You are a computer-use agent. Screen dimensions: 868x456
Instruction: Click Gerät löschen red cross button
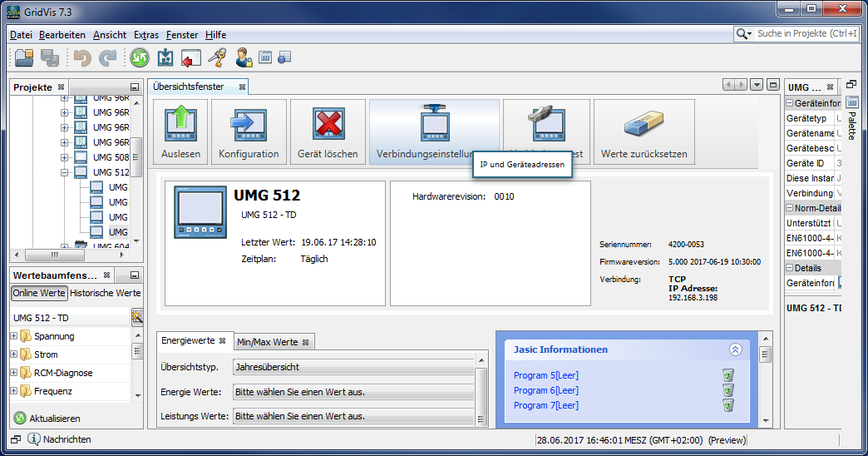[x=328, y=131]
